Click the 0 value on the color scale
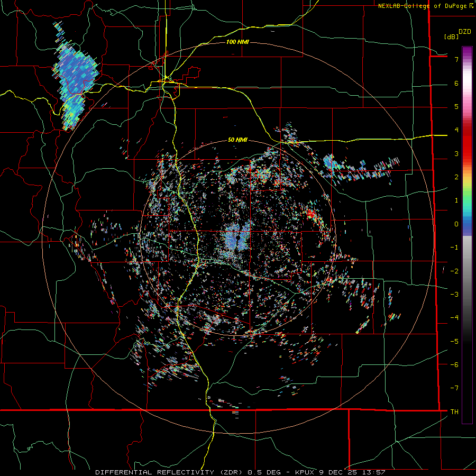The image size is (476, 476). pyautogui.click(x=456, y=224)
